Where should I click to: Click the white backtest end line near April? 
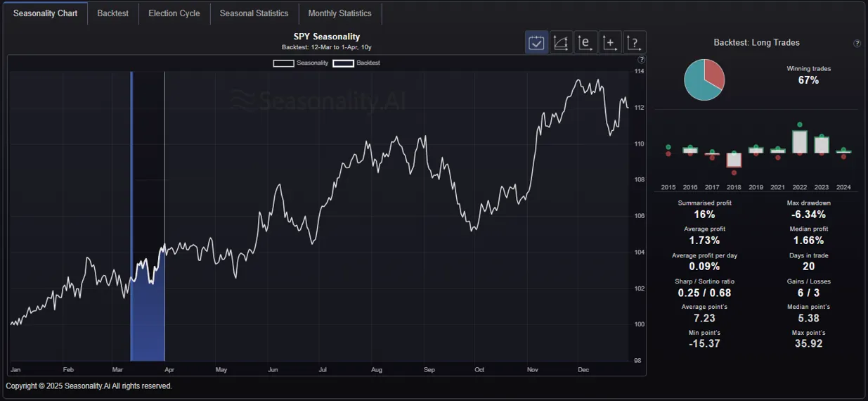pos(164,216)
